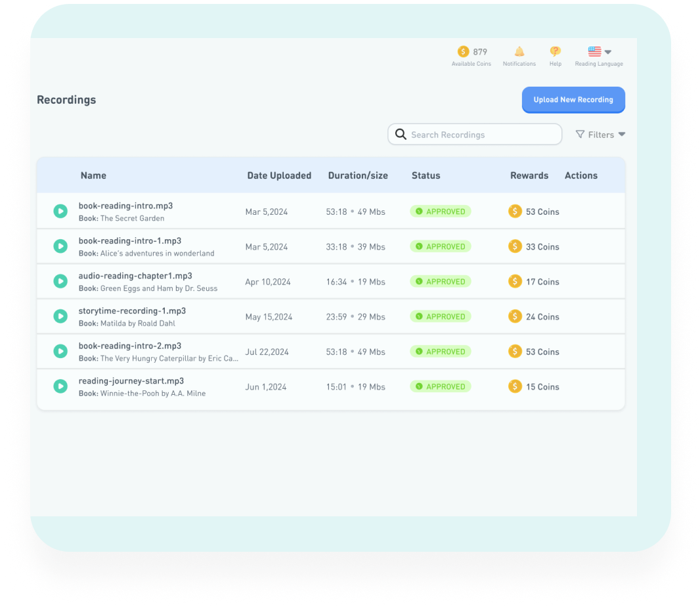The image size is (700, 607).
Task: Play the reading-journey-start.mp3 recording
Action: pos(60,386)
